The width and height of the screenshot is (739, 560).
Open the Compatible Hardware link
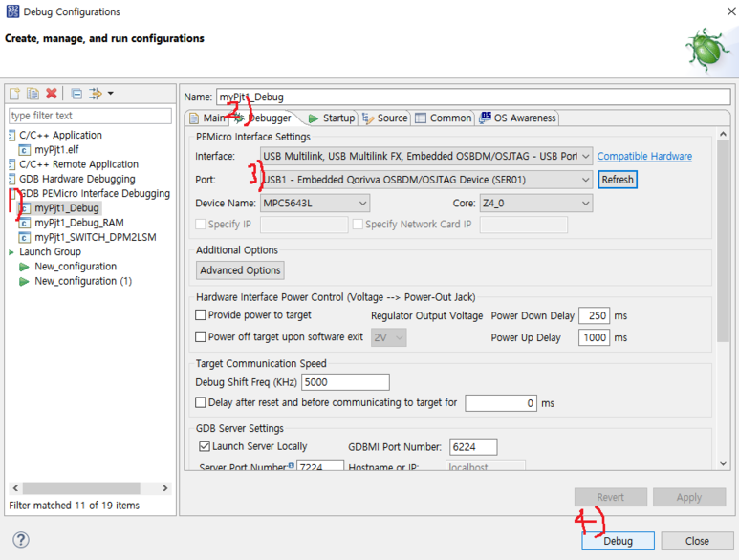click(x=644, y=156)
